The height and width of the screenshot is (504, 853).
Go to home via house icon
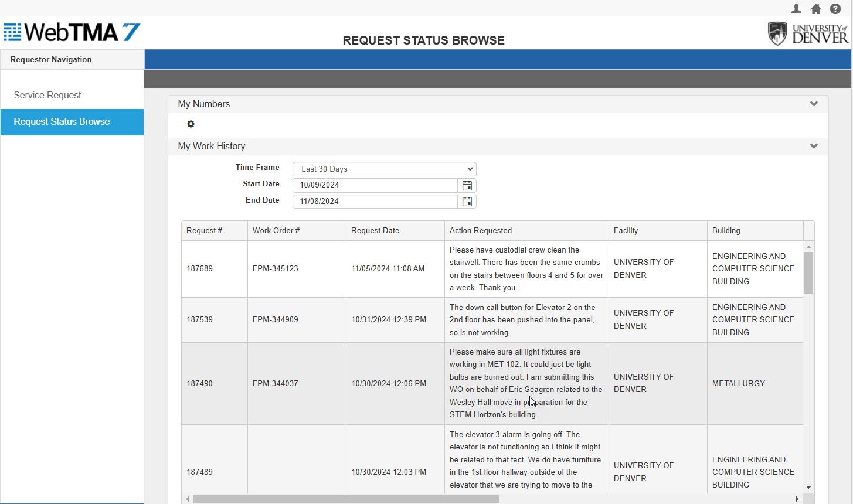pos(815,9)
